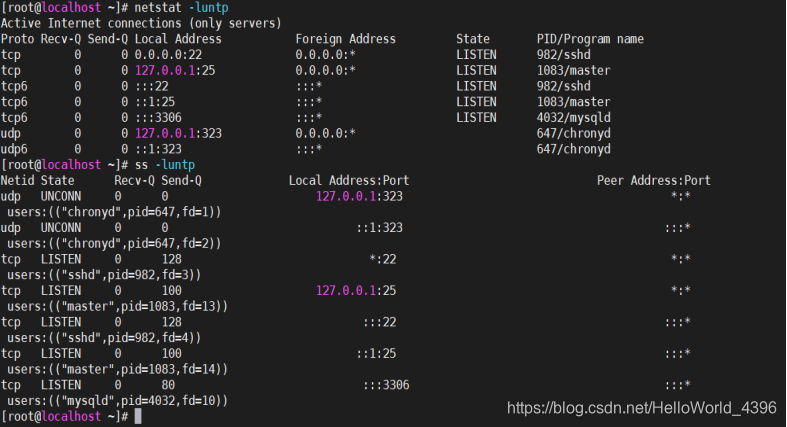The width and height of the screenshot is (787, 427).
Task: Click '1083/master' in the 127.0.0.1:25 netstat row
Action: pyautogui.click(x=573, y=70)
